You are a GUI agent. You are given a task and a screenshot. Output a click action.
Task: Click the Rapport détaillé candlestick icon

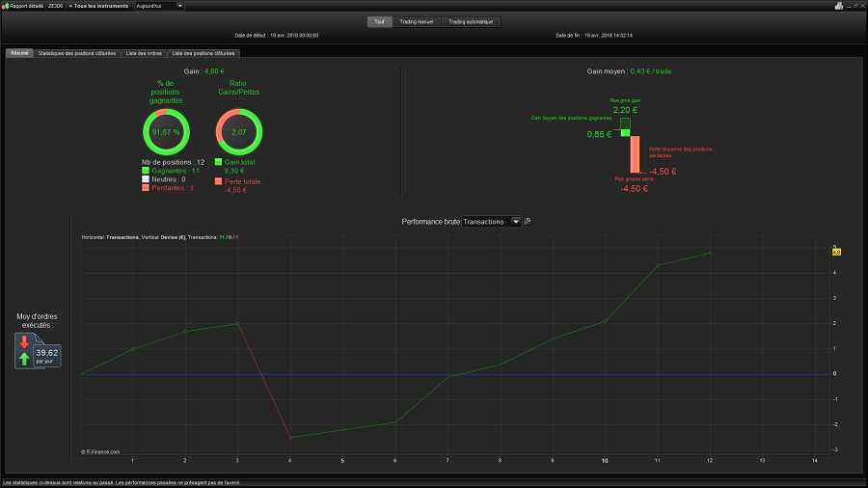(5, 6)
